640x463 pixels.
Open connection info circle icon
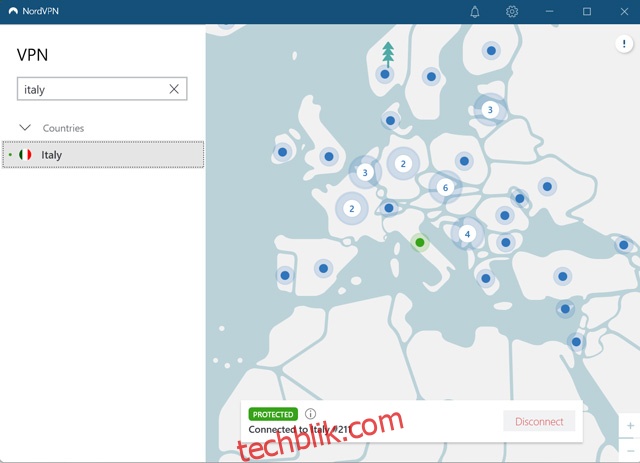[x=310, y=414]
